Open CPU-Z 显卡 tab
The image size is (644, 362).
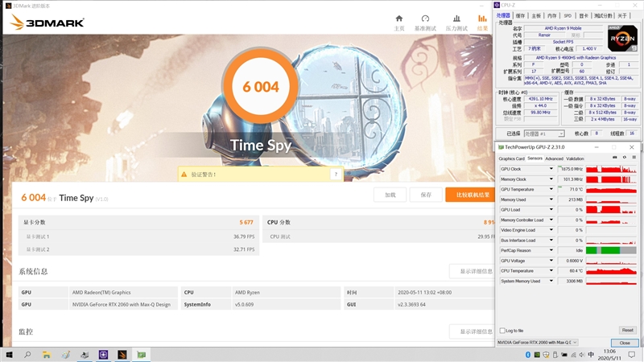(x=584, y=15)
